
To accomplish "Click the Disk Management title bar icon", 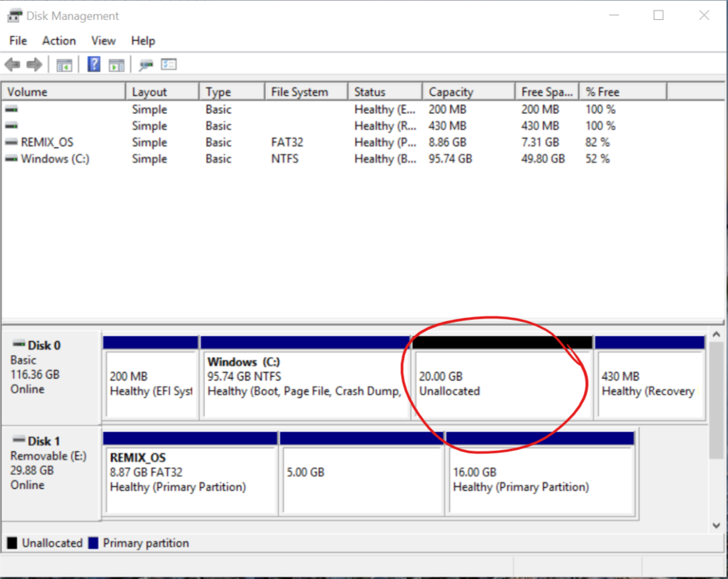I will pyautogui.click(x=15, y=16).
